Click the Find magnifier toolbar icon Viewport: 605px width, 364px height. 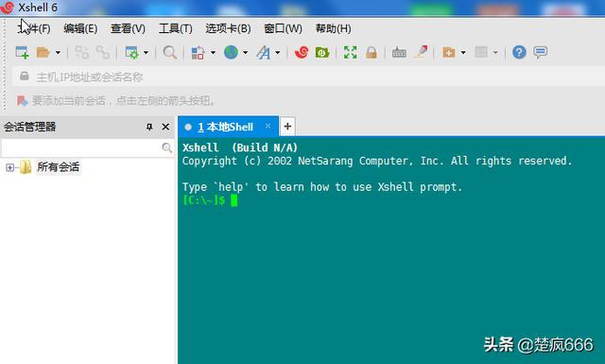170,52
